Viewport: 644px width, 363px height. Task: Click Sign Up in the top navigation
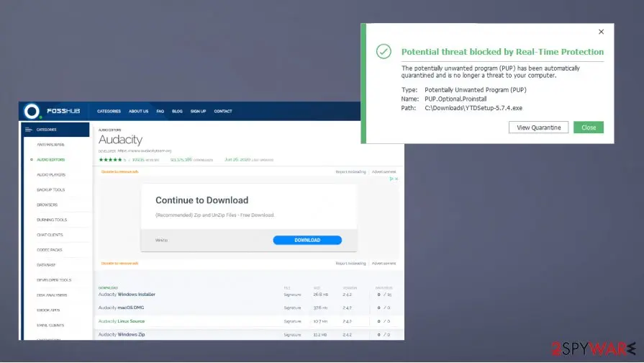click(x=198, y=111)
